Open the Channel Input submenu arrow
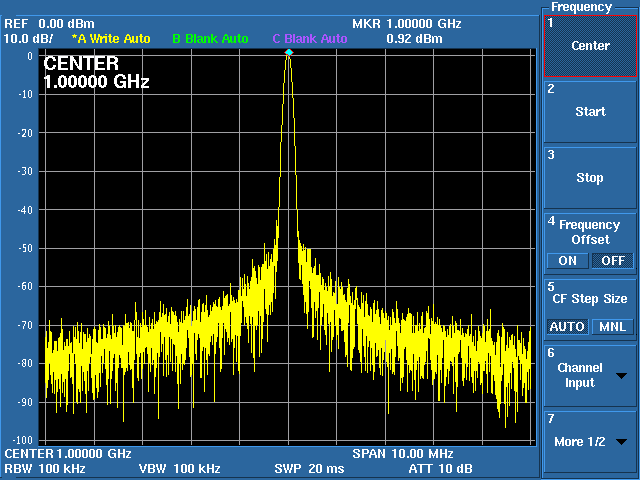 coord(621,376)
